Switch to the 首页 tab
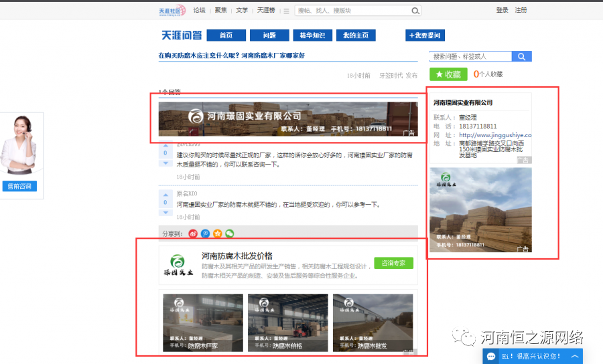This screenshot has height=364, width=603. click(x=226, y=35)
